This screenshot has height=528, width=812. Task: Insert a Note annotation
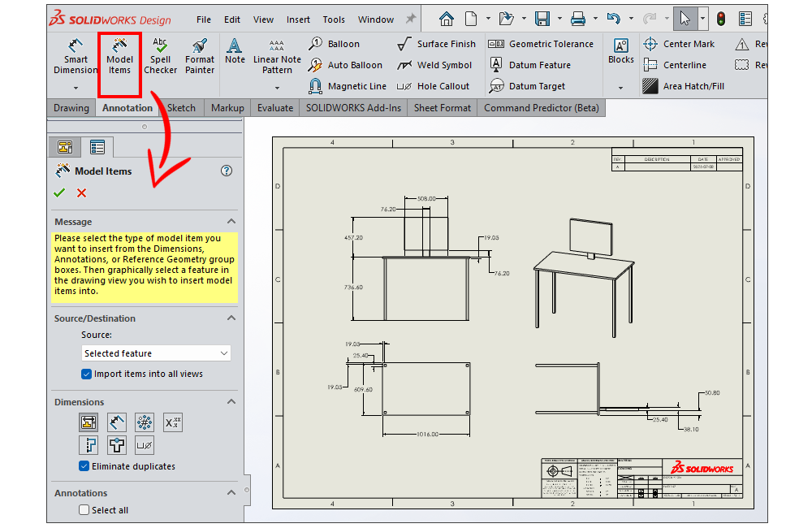235,51
